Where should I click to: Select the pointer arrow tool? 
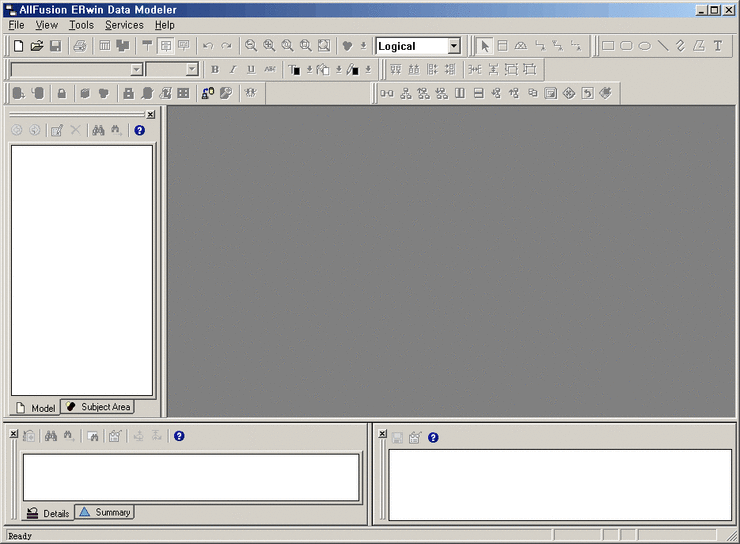click(x=484, y=46)
